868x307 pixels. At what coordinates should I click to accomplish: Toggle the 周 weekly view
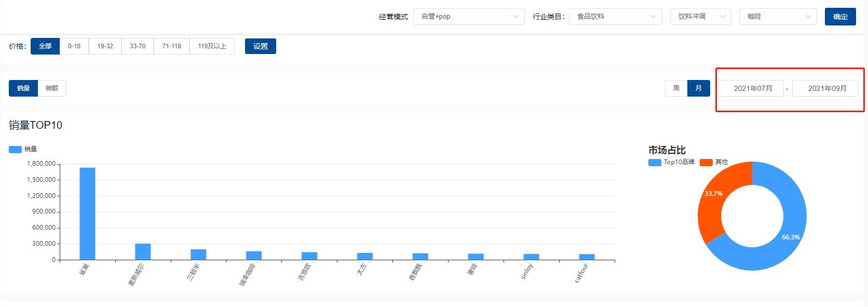676,88
